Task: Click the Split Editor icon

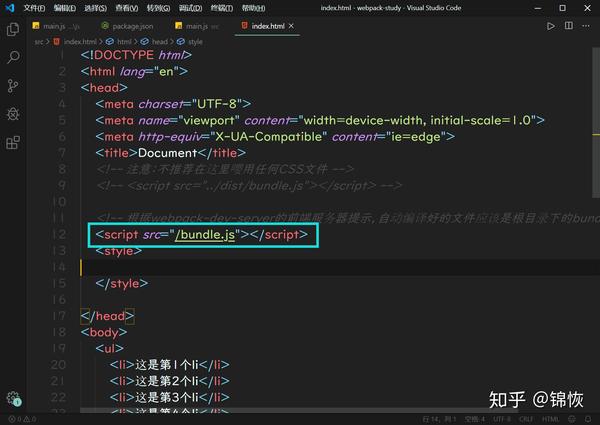Action: [x=569, y=26]
